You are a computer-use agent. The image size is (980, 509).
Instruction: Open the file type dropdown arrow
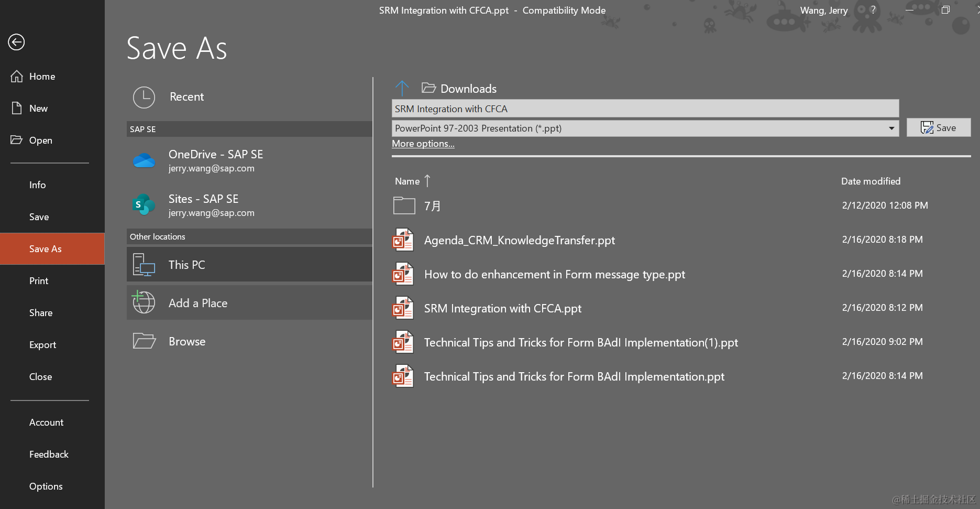(x=891, y=128)
